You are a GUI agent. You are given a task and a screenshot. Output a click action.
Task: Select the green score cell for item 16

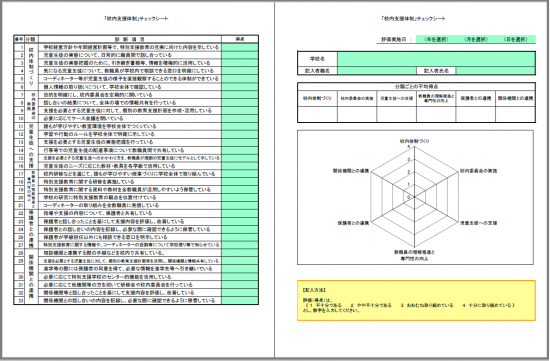(240, 166)
